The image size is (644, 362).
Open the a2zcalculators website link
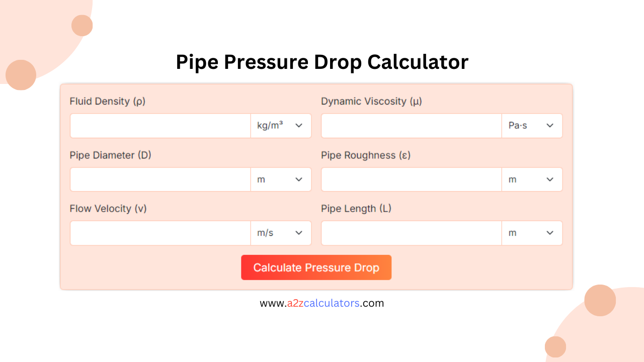[x=321, y=303]
